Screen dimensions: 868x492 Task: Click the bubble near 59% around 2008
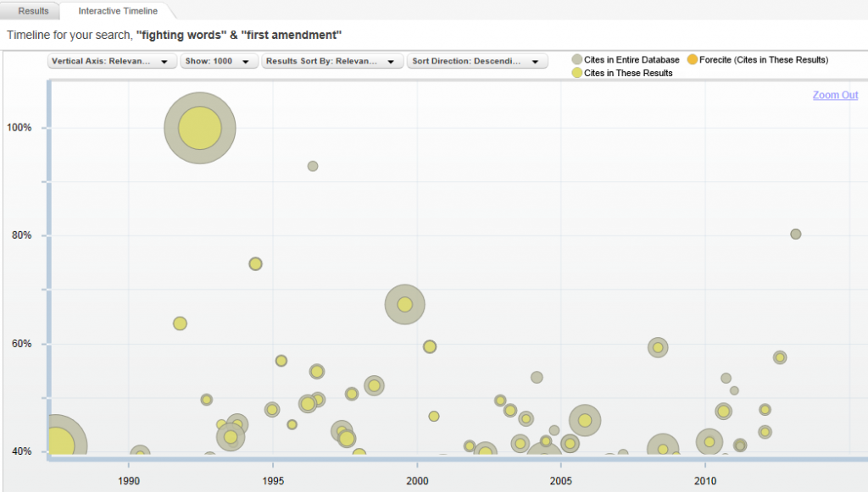[x=658, y=347]
